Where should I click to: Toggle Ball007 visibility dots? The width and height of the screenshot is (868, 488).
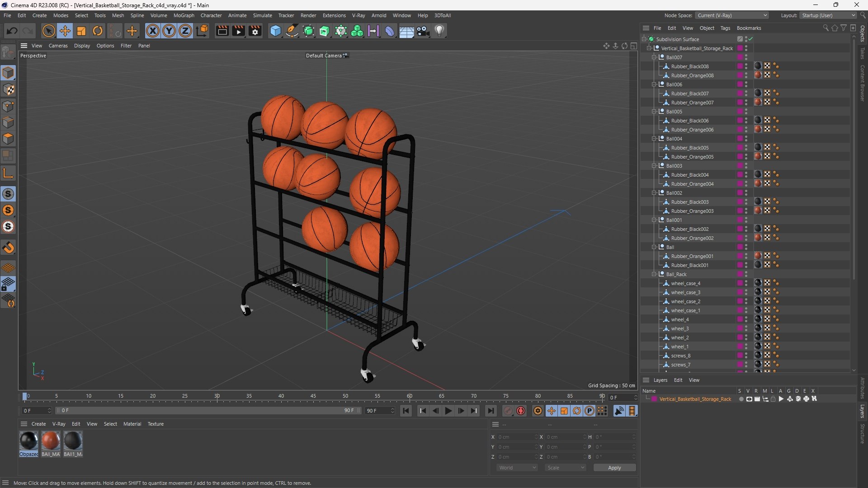click(x=746, y=57)
